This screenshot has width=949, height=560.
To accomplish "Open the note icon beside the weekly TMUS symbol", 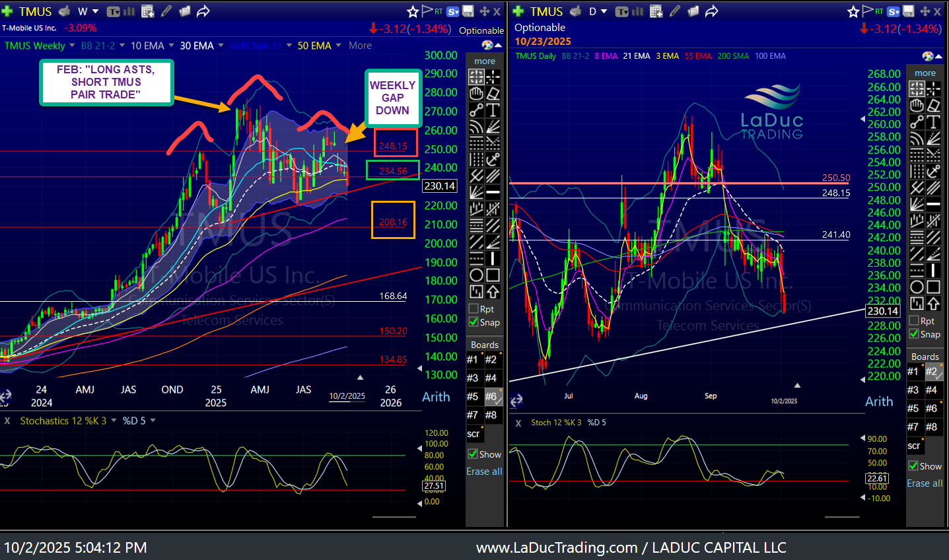I will (64, 11).
